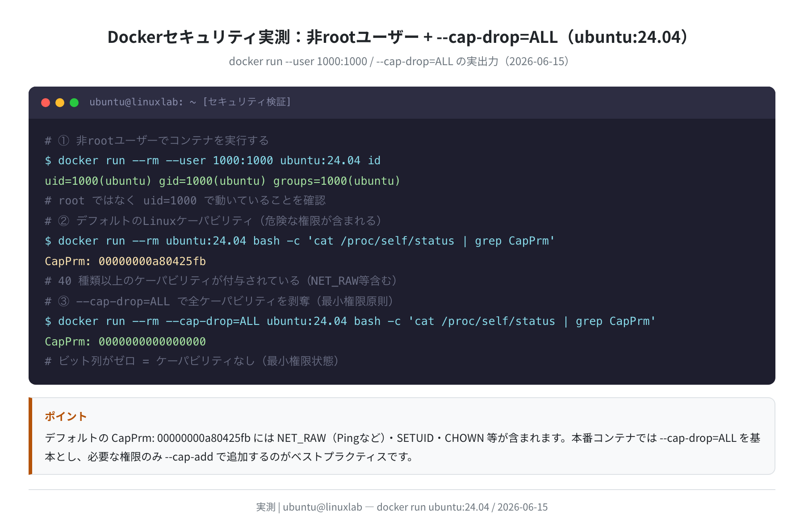Viewport: 804px width, 532px height.
Task: Click the footer text '実測 | ubuntu@linuxlab'
Action: [x=309, y=507]
